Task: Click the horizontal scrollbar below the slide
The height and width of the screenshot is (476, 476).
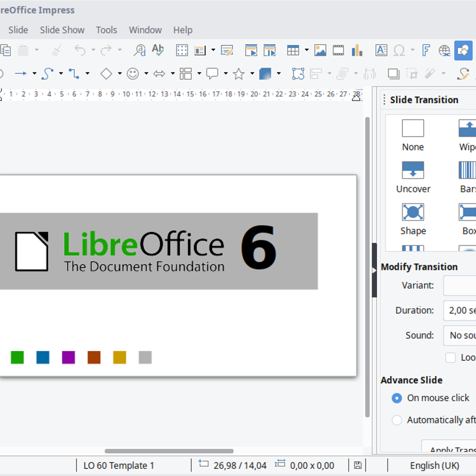Action: tap(169, 451)
